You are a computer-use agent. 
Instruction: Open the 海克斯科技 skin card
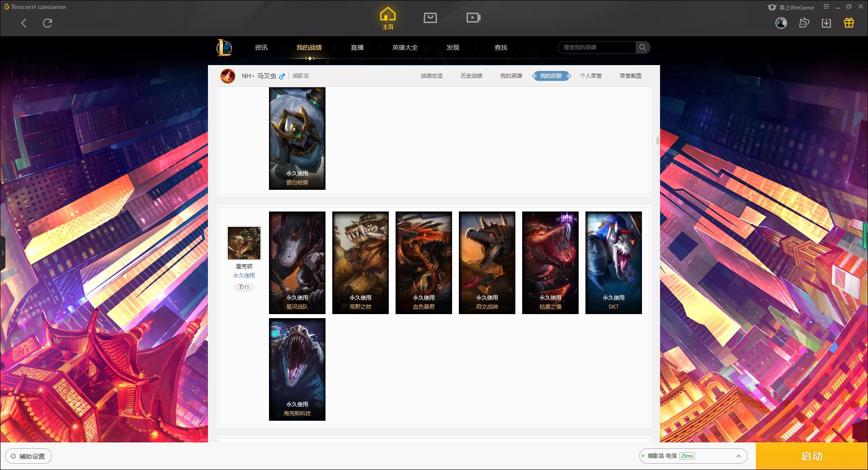tap(297, 369)
